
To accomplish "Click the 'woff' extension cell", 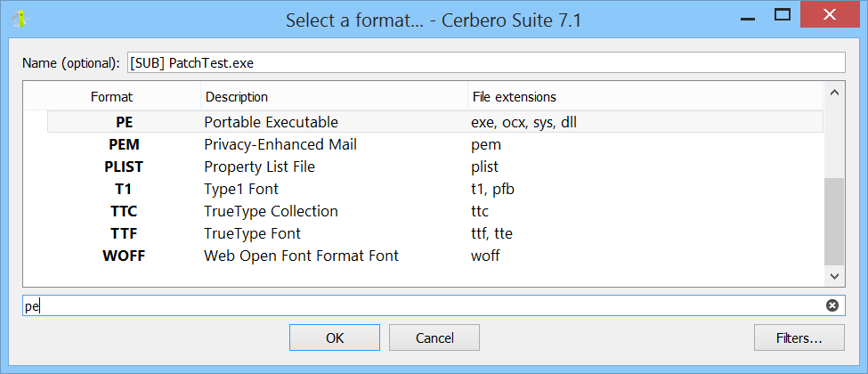I will click(x=485, y=256).
